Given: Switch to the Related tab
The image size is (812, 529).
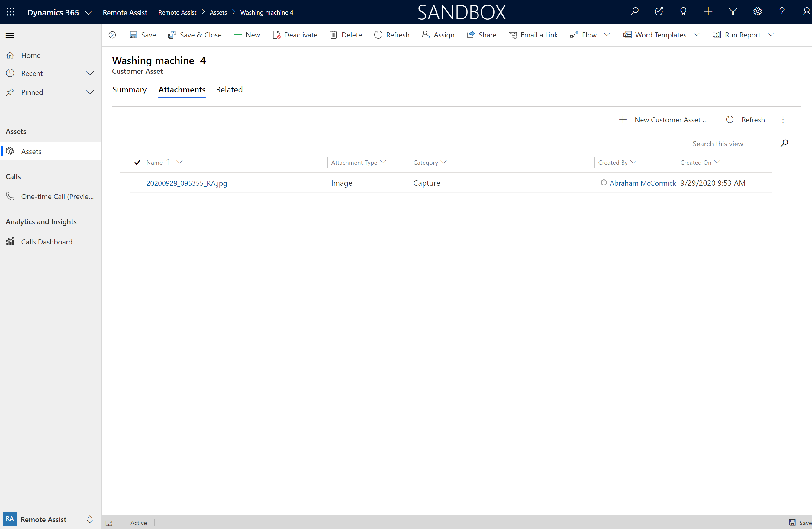Looking at the screenshot, I should (x=229, y=89).
